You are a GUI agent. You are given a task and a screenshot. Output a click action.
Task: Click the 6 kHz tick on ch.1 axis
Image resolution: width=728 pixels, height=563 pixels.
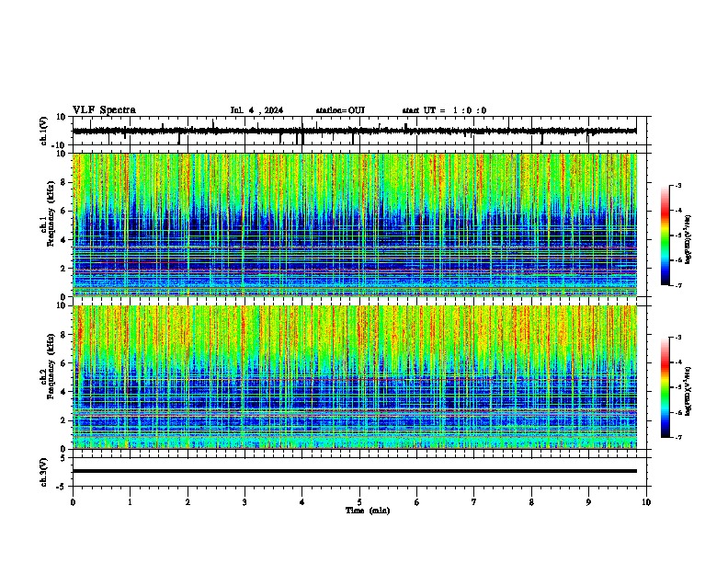tap(63, 211)
